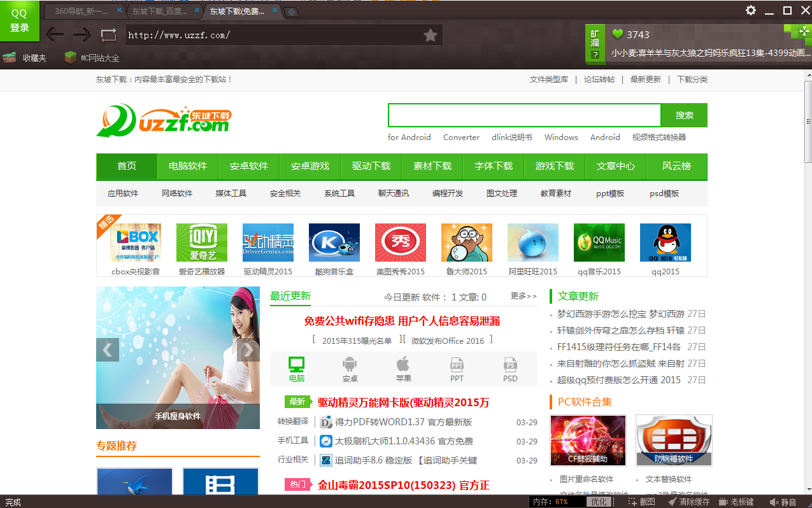Open 收藏夹 favorites folder

(25, 58)
